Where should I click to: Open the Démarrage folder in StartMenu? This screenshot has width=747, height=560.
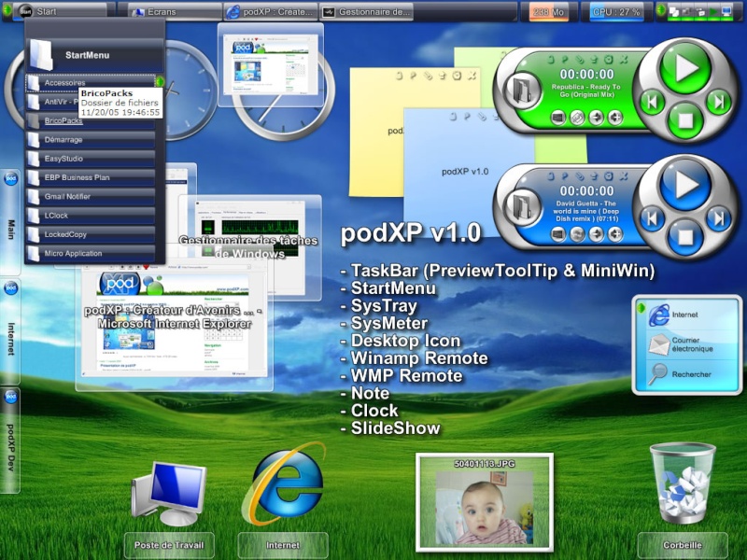[91, 140]
